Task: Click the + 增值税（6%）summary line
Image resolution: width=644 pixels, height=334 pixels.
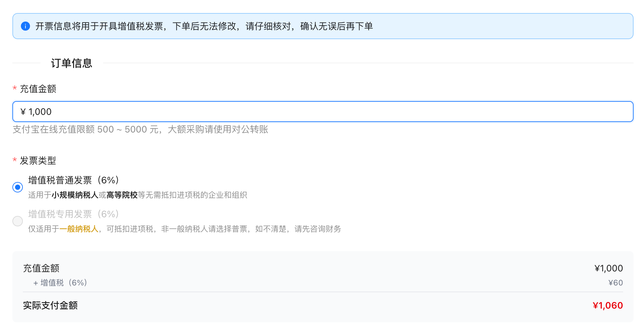Action: coord(60,283)
